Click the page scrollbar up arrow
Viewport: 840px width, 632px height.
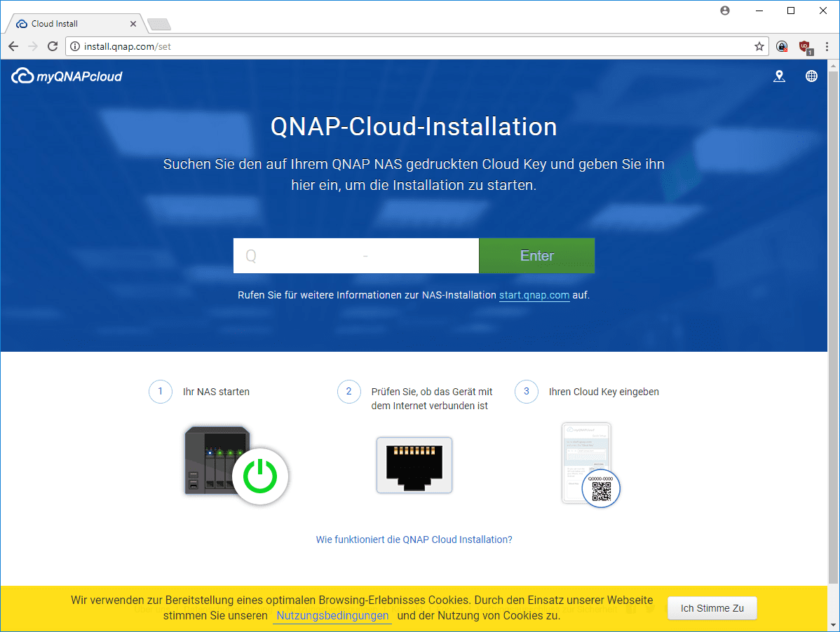click(x=833, y=66)
